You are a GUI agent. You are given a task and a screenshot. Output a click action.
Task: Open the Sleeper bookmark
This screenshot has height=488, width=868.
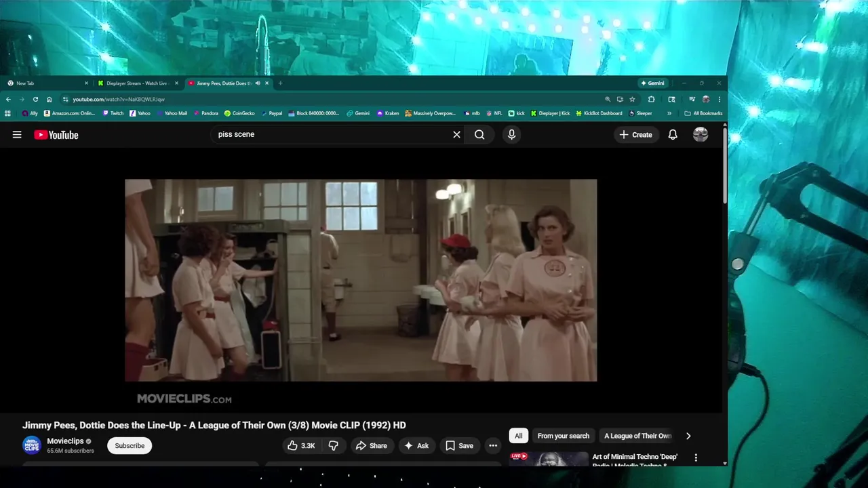(640, 113)
